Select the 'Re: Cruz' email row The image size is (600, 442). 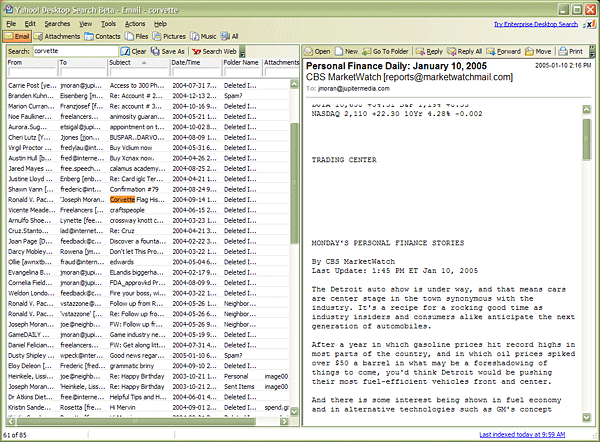(x=148, y=231)
